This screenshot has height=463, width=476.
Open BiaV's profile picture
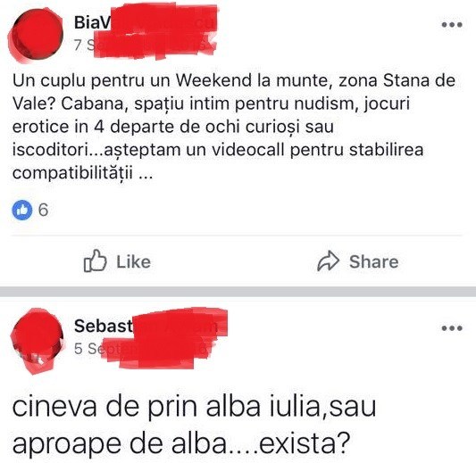click(x=36, y=36)
